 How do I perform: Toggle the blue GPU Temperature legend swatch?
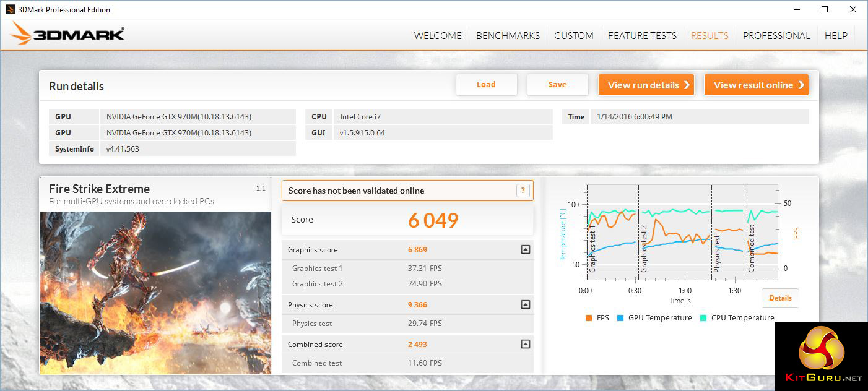pyautogui.click(x=620, y=318)
